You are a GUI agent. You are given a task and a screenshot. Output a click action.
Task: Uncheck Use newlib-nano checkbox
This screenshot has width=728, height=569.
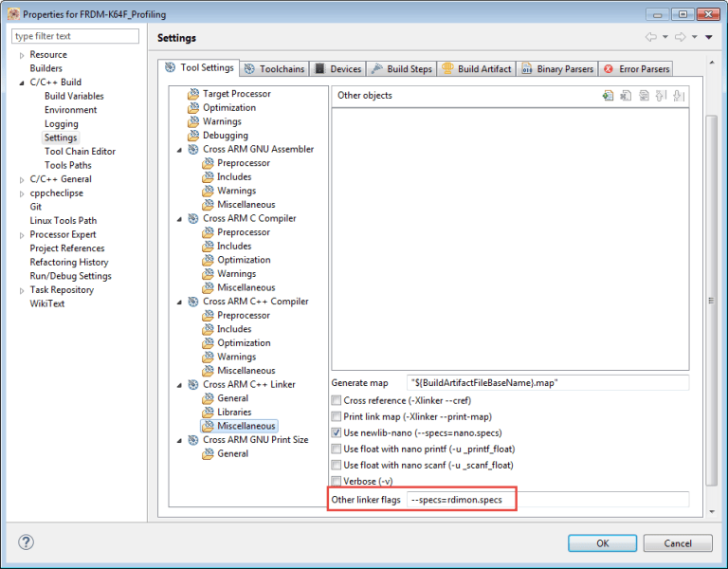(x=337, y=432)
